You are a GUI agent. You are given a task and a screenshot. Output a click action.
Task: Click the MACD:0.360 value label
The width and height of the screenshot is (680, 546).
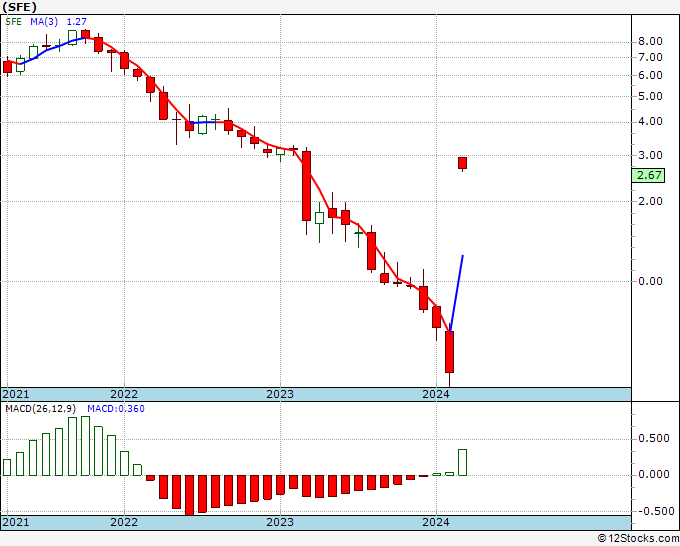116,409
